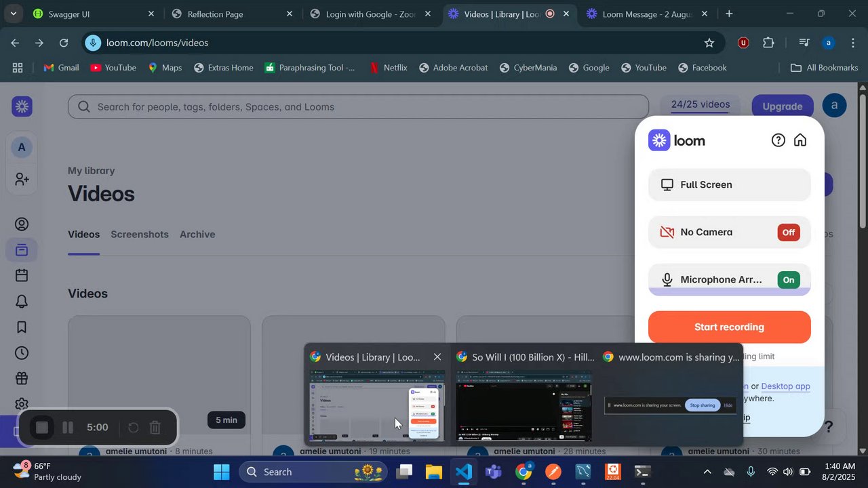Open Chrome three-dot menu

tap(853, 43)
